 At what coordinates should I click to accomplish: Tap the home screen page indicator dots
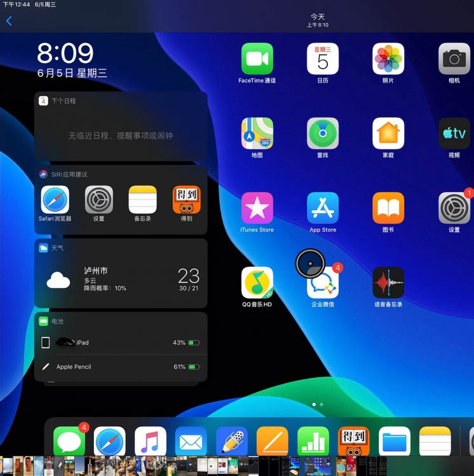(x=318, y=404)
